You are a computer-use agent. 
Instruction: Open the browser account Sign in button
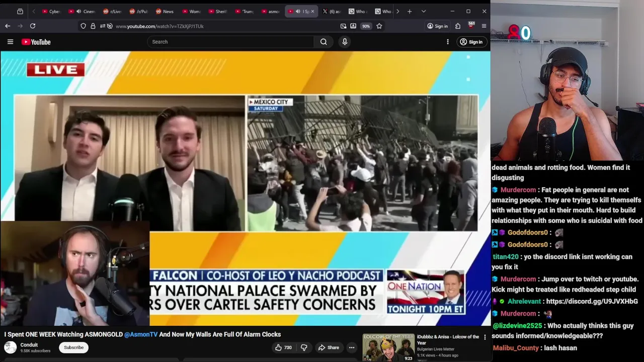(x=438, y=26)
